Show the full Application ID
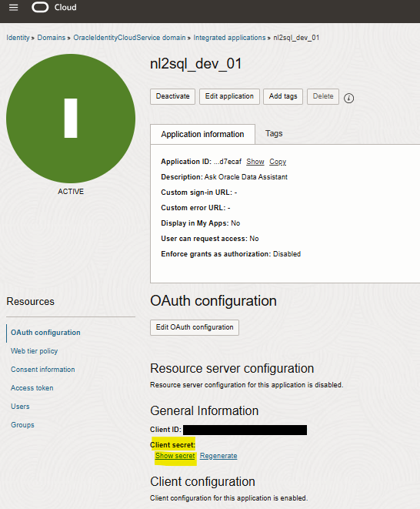Image resolution: width=420 pixels, height=509 pixels. pyautogui.click(x=255, y=162)
